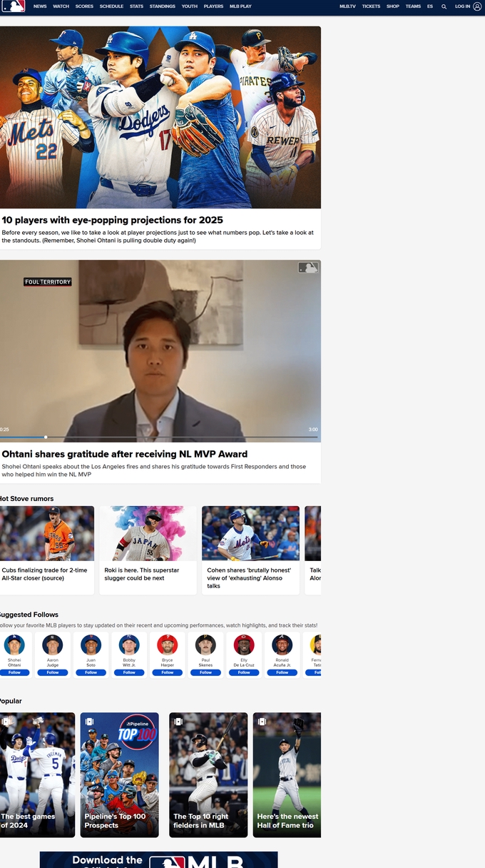Click Aaron Judge's avatar icon
Image resolution: width=485 pixels, height=868 pixels.
(53, 645)
